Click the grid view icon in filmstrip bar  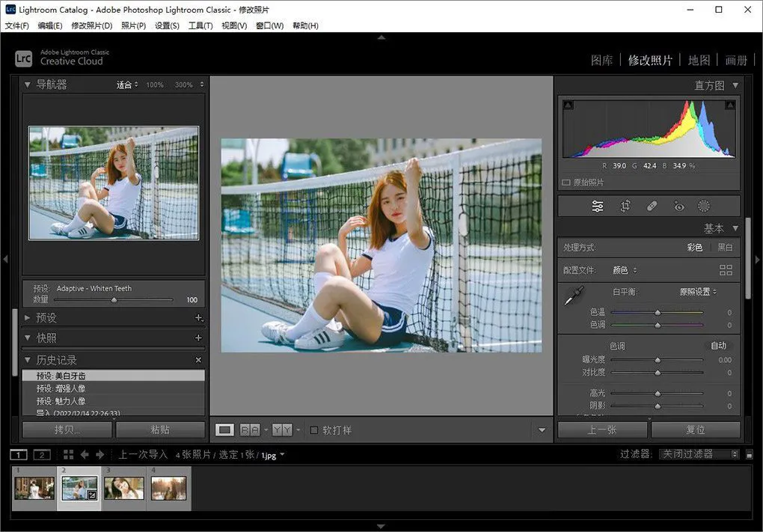[68, 454]
